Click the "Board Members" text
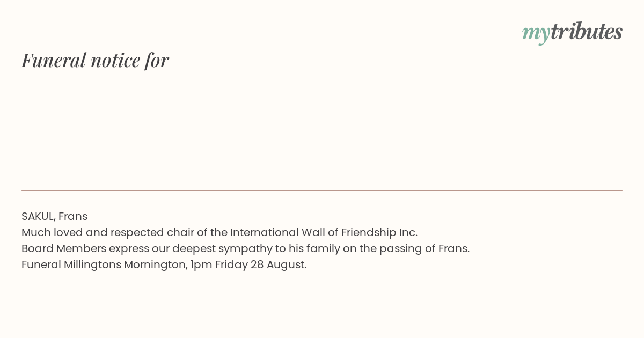Image resolution: width=644 pixels, height=338 pixels. tap(64, 248)
